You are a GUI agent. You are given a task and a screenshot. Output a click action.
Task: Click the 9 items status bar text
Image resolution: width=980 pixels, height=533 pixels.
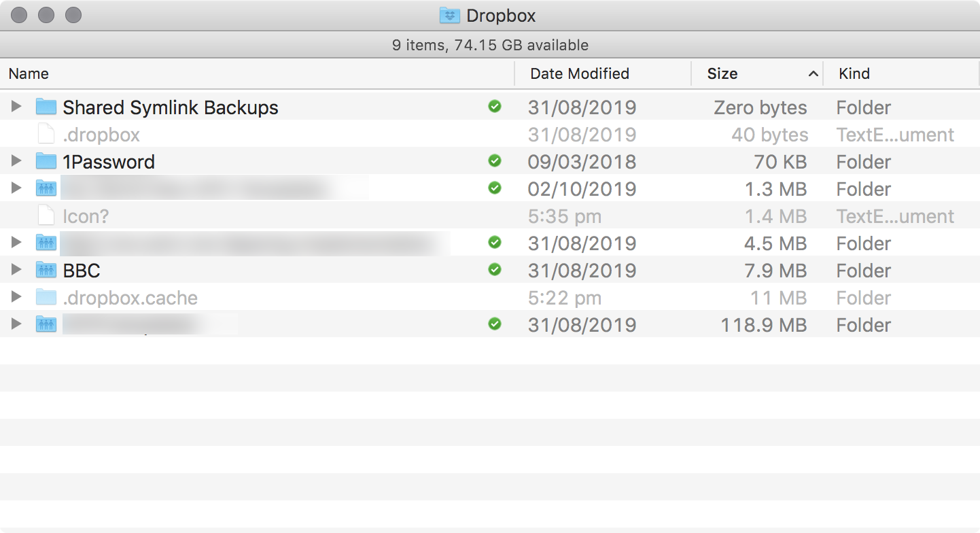pyautogui.click(x=490, y=45)
